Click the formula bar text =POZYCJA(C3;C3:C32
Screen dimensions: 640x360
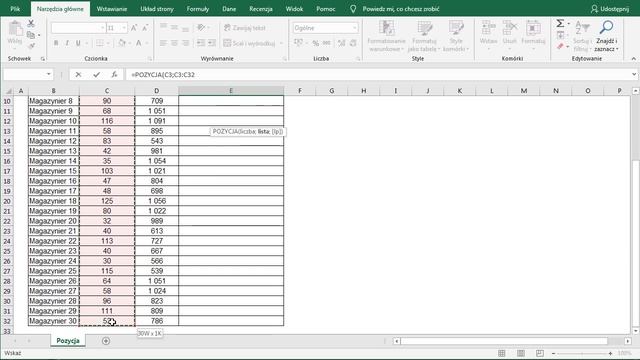tap(163, 75)
